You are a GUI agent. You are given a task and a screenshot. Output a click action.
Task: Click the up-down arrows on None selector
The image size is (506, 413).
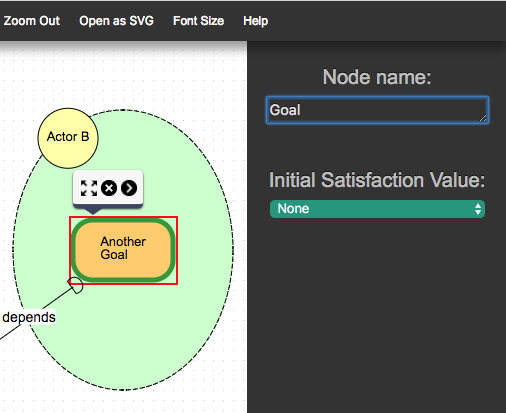[x=478, y=209]
